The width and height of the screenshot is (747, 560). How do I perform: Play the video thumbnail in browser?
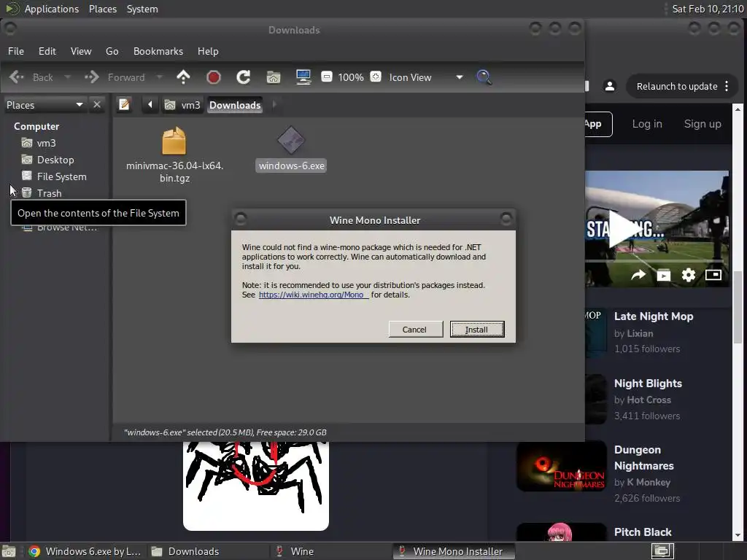[624, 230]
